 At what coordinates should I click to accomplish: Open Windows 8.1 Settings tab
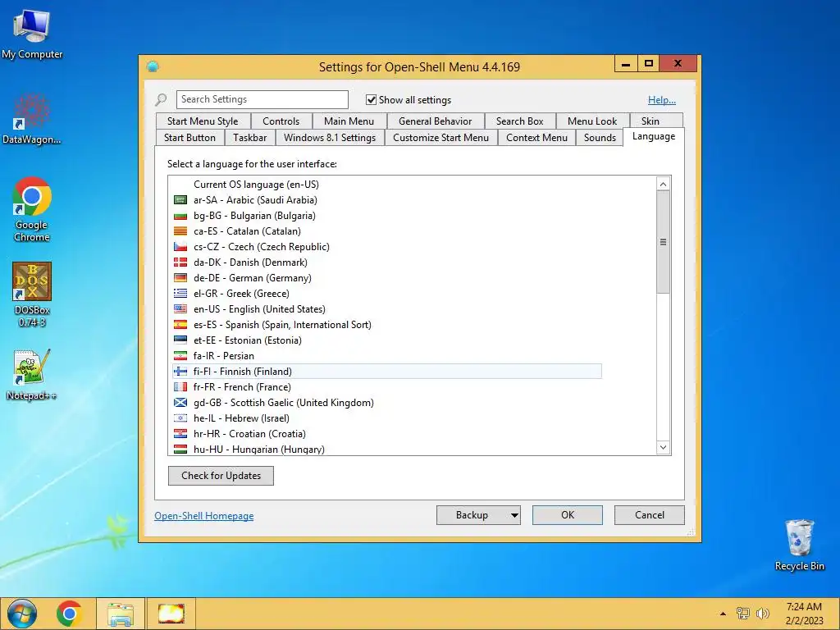[x=330, y=138]
